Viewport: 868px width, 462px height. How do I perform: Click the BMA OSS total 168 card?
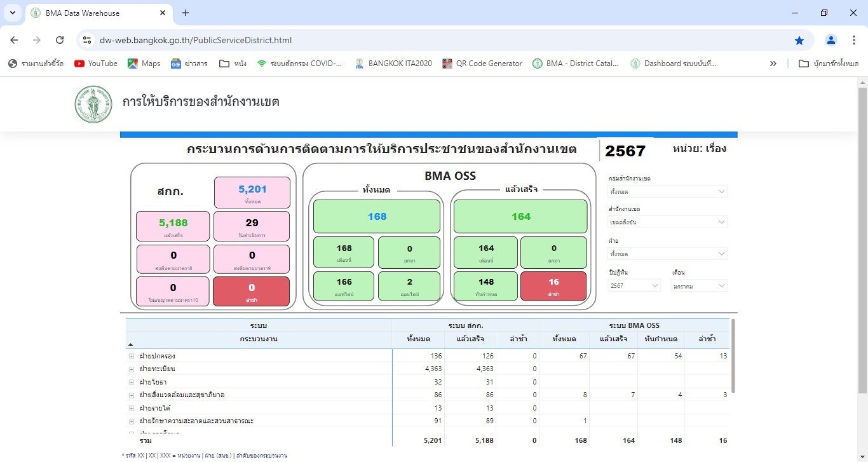[377, 217]
